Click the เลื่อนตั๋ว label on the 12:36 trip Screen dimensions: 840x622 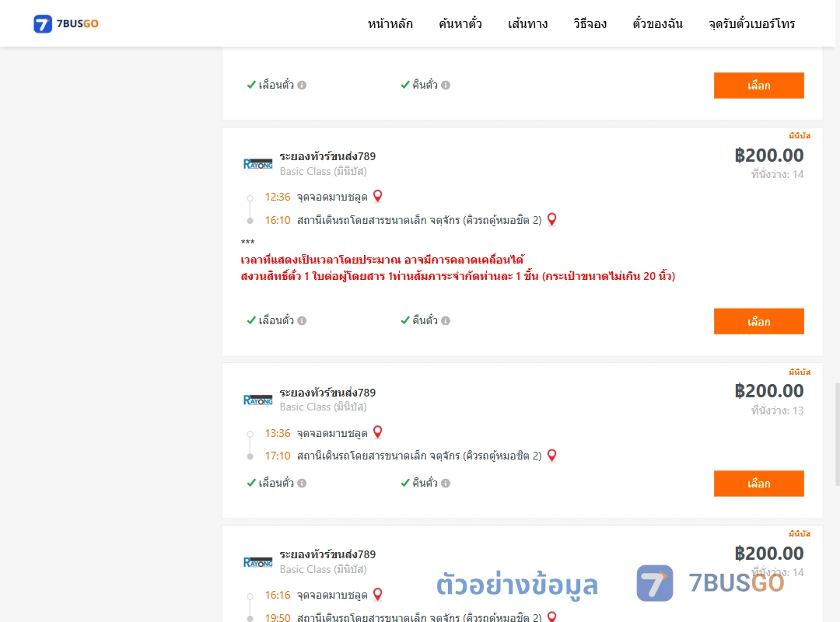point(276,320)
